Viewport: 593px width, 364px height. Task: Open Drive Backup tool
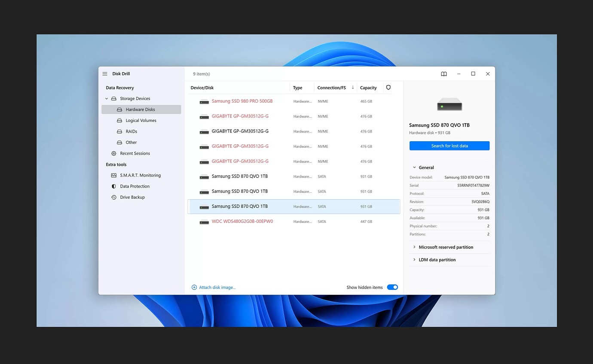pyautogui.click(x=132, y=197)
